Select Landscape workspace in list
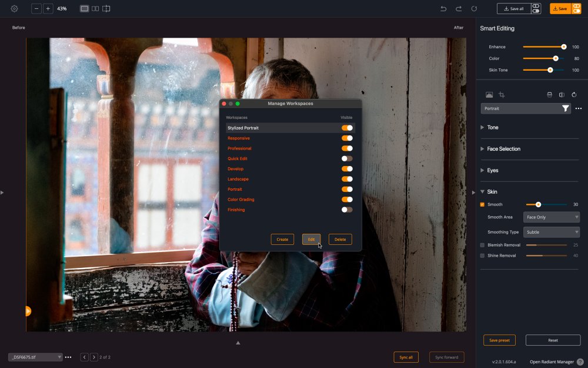This screenshot has width=588, height=368. (238, 179)
